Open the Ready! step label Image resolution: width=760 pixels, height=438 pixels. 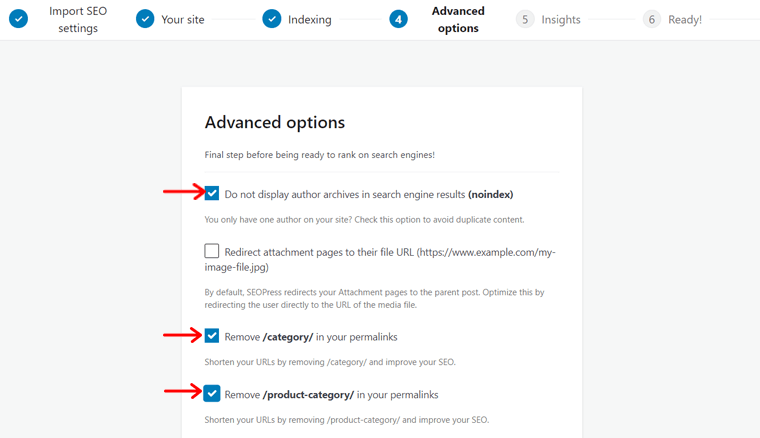point(685,19)
